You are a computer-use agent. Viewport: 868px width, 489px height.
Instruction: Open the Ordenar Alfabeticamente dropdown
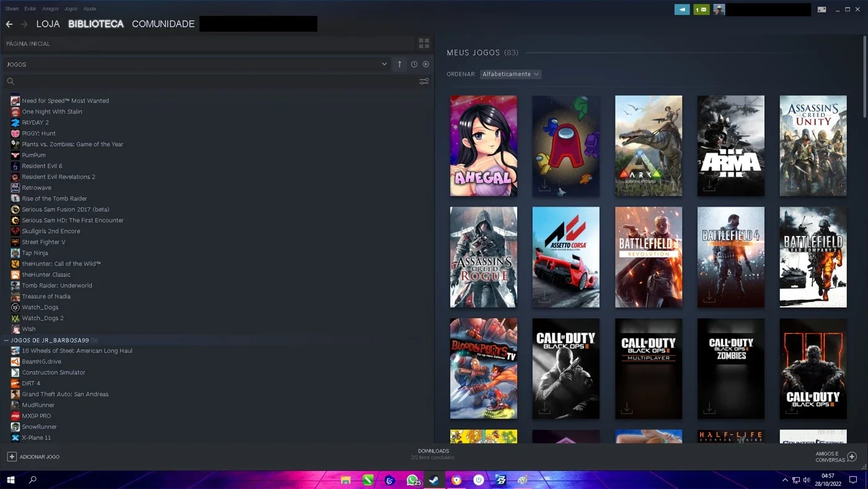[510, 74]
